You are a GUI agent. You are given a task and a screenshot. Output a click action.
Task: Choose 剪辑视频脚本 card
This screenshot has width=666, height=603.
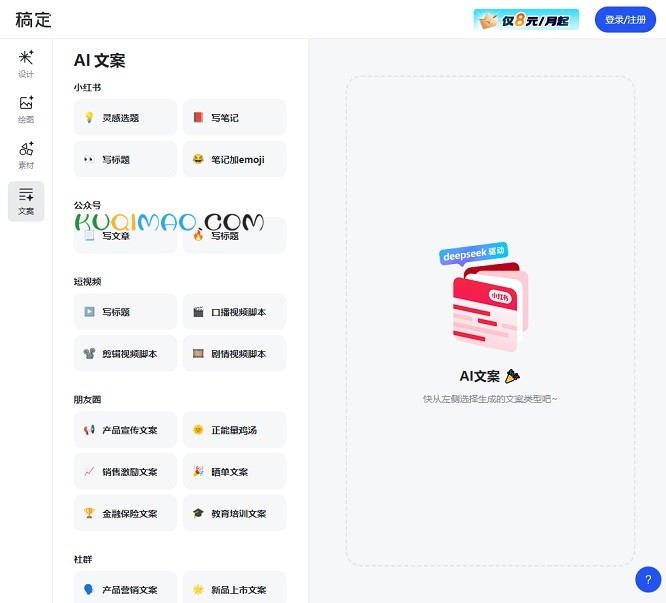coord(125,353)
